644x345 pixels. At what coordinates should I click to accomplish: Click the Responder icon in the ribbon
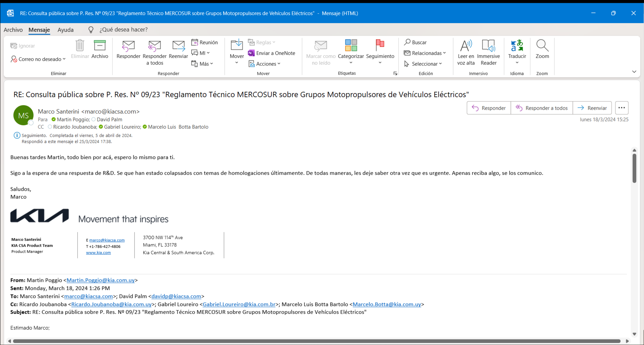128,46
